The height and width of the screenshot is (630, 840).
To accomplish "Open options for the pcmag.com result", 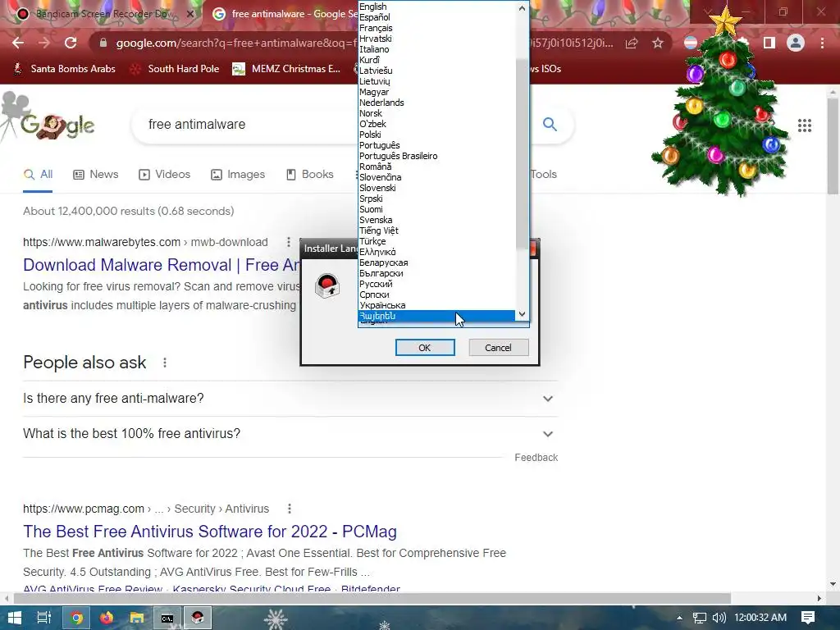I will pos(290,509).
